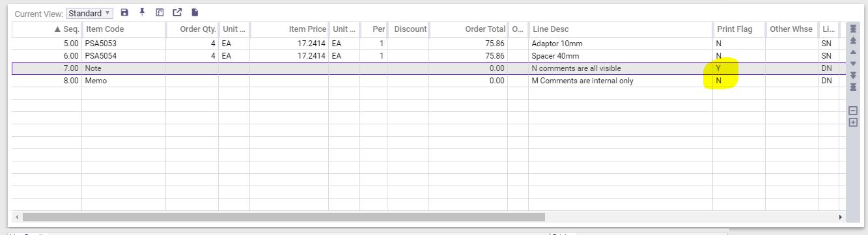Expand rows using the plus box icon
Screen dimensions: 868x235
[854, 122]
